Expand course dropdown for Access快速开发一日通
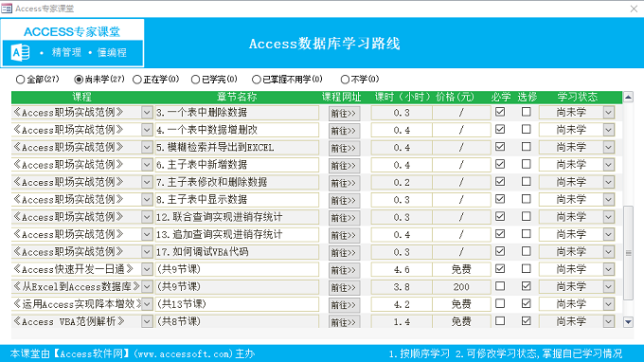 pos(147,269)
